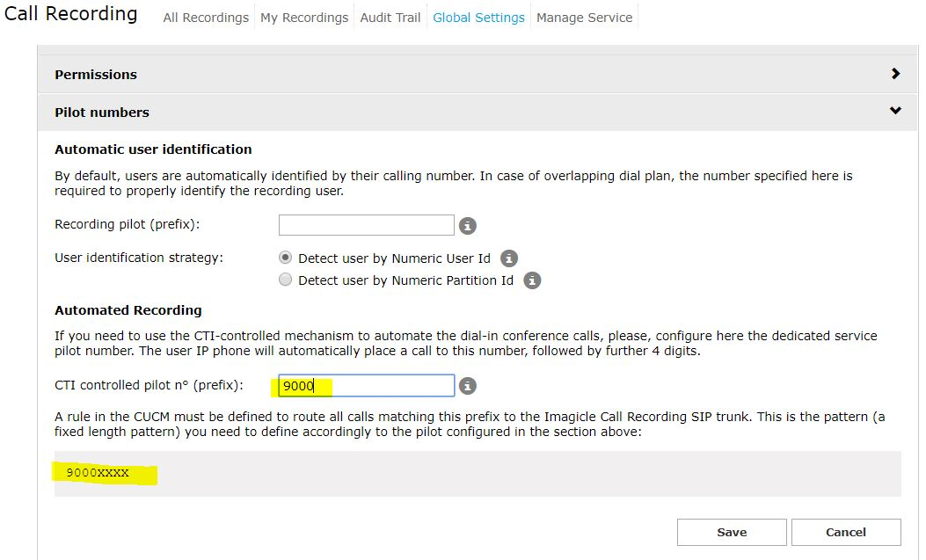Switch to My Recordings tab
Screen dimensions: 926x560
point(304,18)
